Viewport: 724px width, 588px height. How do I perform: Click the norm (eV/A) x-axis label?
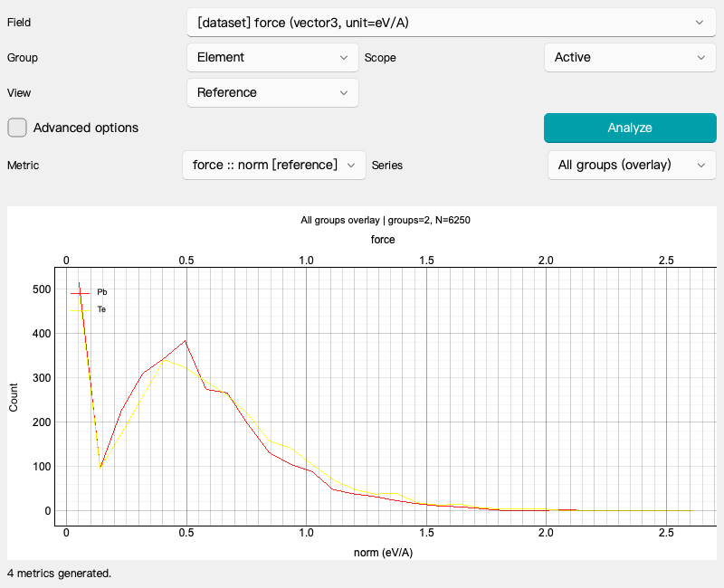383,552
